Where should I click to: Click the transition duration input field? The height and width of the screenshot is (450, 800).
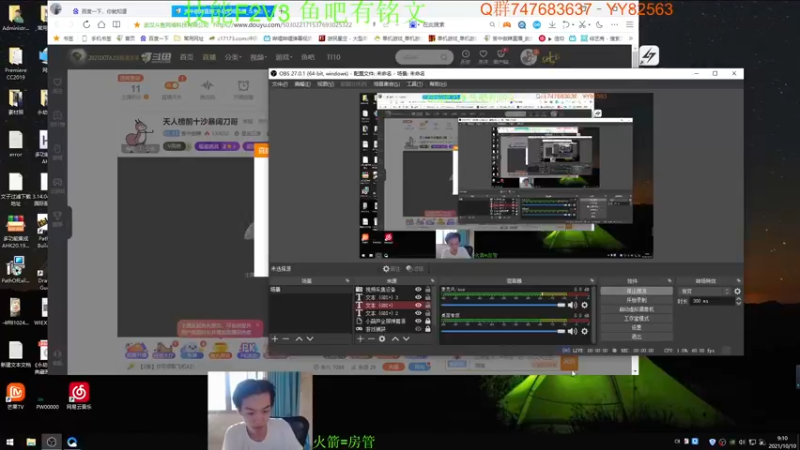712,302
